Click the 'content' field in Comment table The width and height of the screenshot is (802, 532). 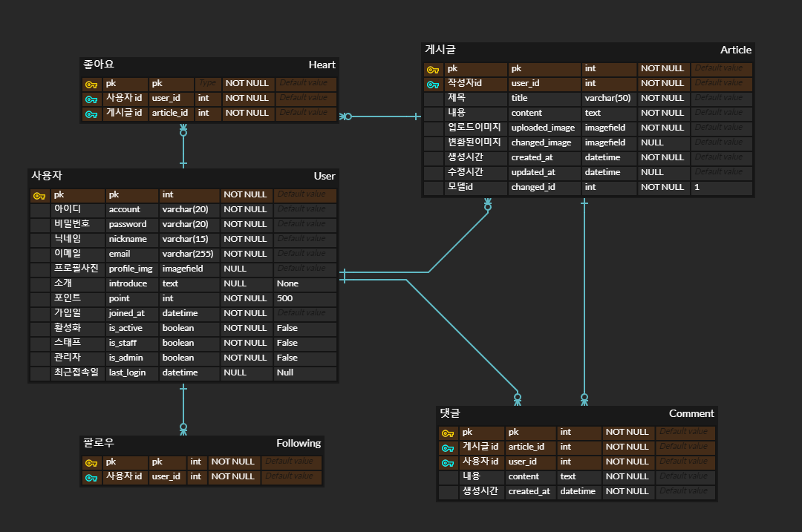point(530,477)
